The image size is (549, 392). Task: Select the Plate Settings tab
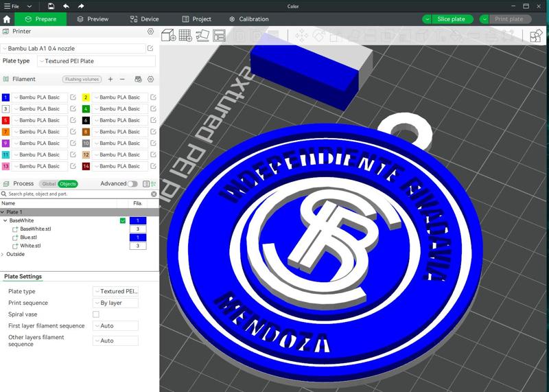point(23,277)
